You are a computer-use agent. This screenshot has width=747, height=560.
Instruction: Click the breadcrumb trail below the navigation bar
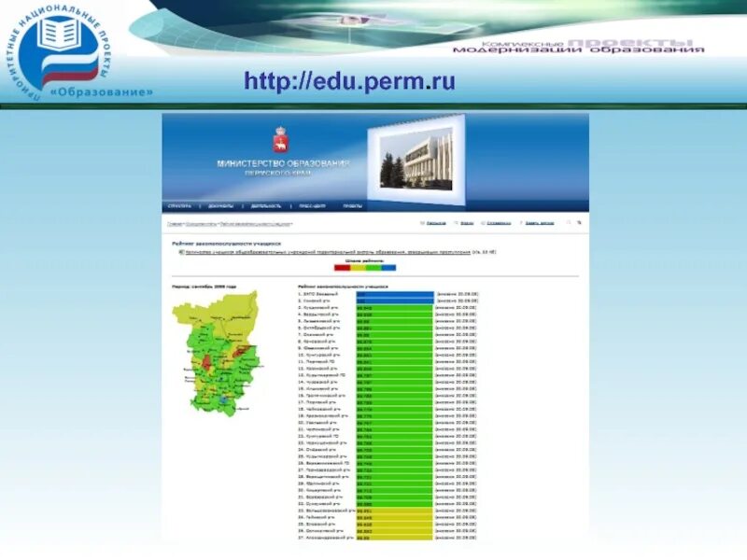point(230,223)
